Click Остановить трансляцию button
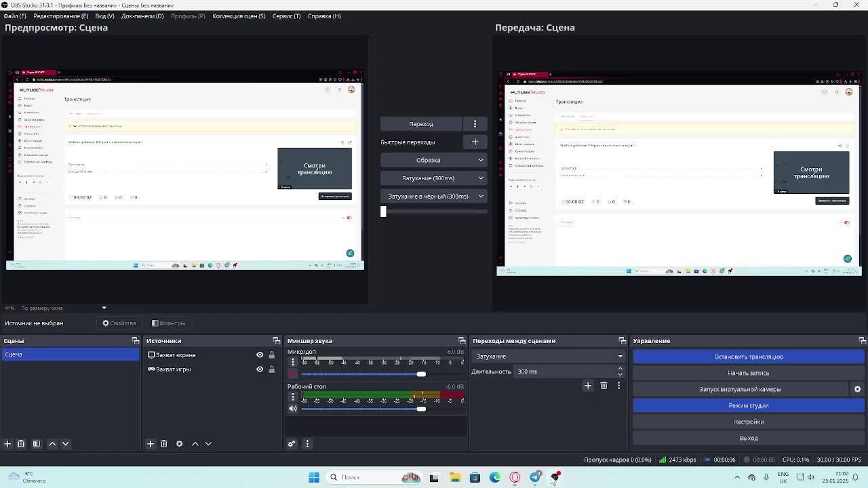The image size is (868, 488). pyautogui.click(x=749, y=357)
